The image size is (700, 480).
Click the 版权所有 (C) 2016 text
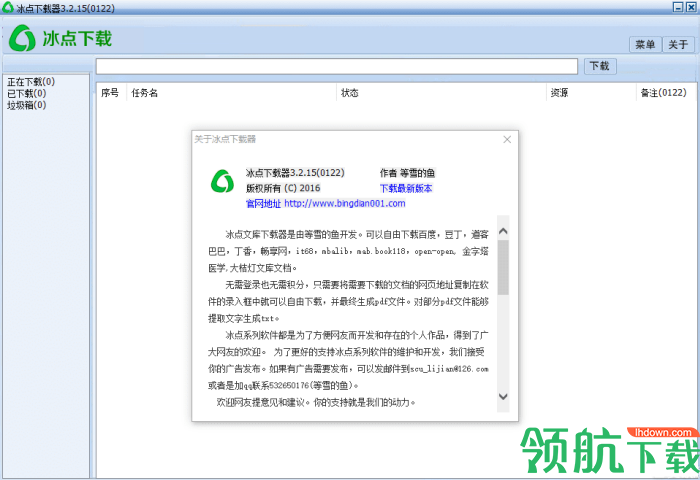[x=283, y=188]
